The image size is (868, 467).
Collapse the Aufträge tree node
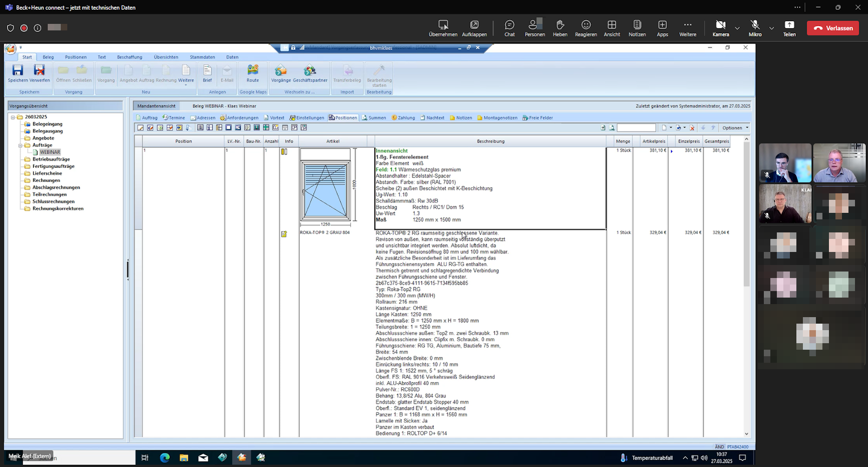click(x=21, y=145)
